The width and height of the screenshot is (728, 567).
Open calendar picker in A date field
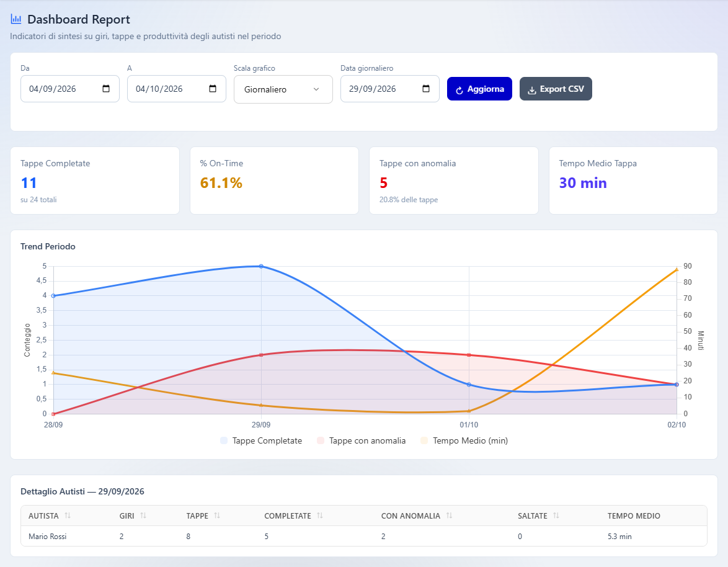213,89
